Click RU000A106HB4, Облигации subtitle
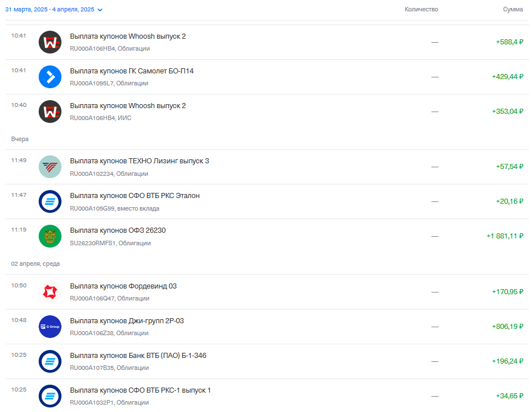Screen dimensions: 532x412 [110, 48]
